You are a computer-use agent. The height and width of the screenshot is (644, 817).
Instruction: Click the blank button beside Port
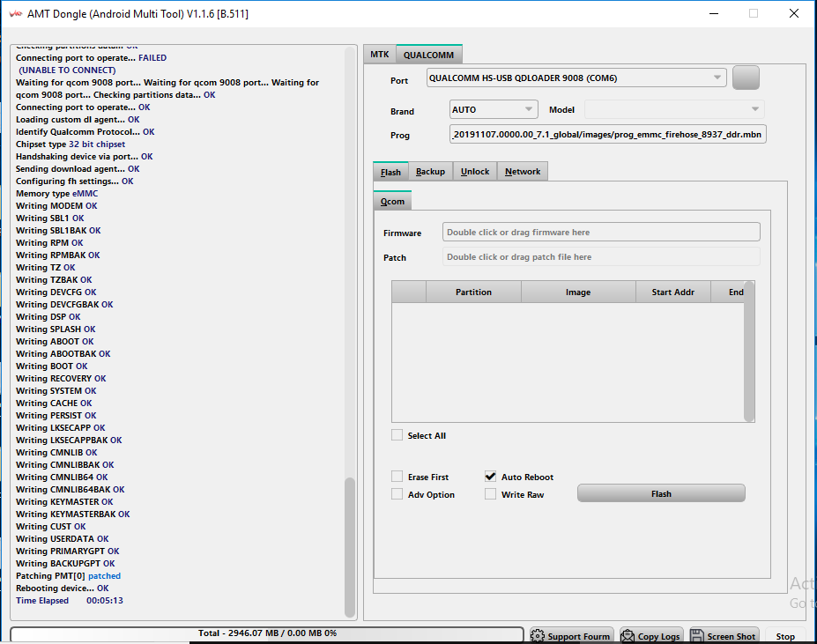click(746, 78)
